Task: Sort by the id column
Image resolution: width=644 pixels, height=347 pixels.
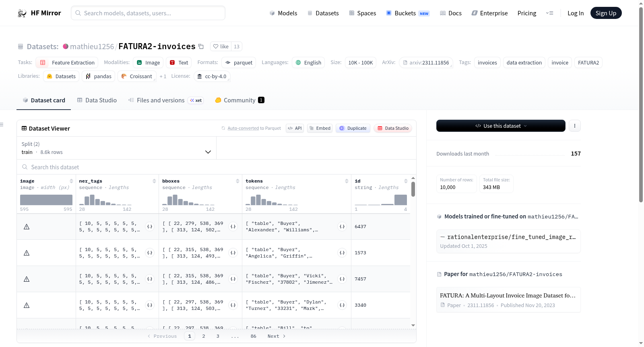Action: click(406, 181)
